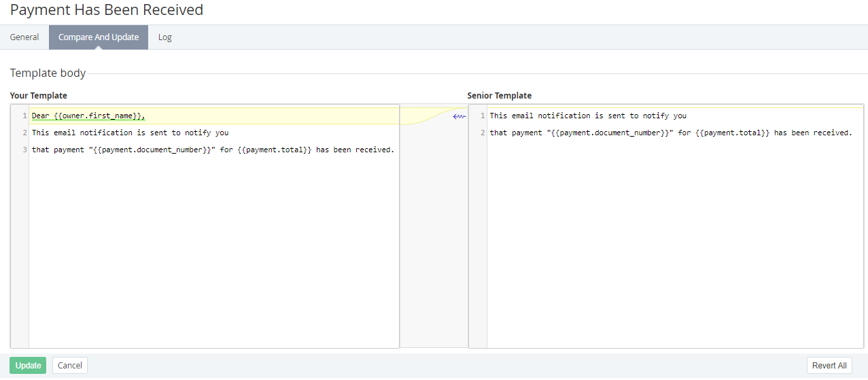The image size is (868, 380).
Task: Click line number 1 in Senior Template gutter
Action: coord(483,116)
